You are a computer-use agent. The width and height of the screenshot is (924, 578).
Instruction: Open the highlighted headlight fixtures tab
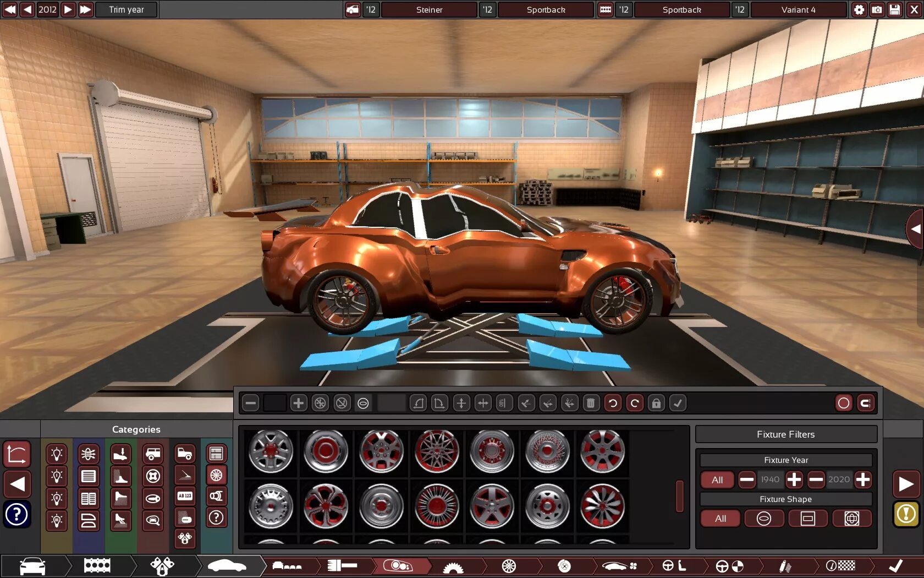pyautogui.click(x=398, y=566)
